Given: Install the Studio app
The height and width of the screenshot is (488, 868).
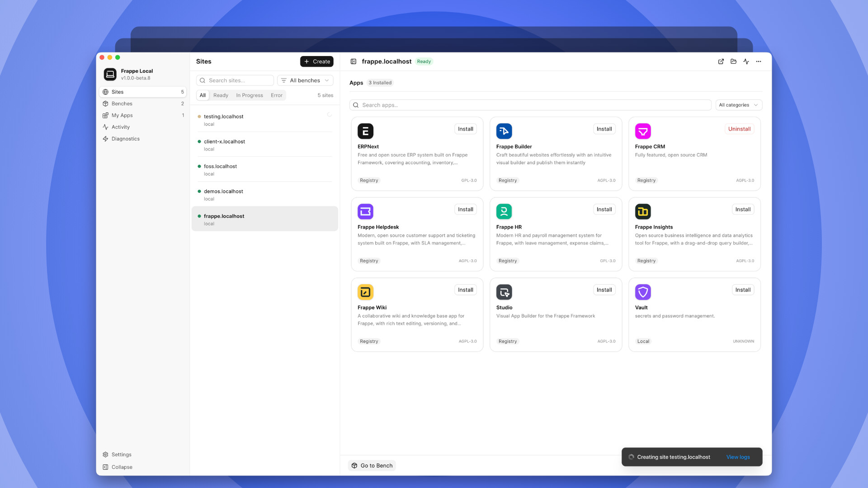Looking at the screenshot, I should [x=604, y=290].
